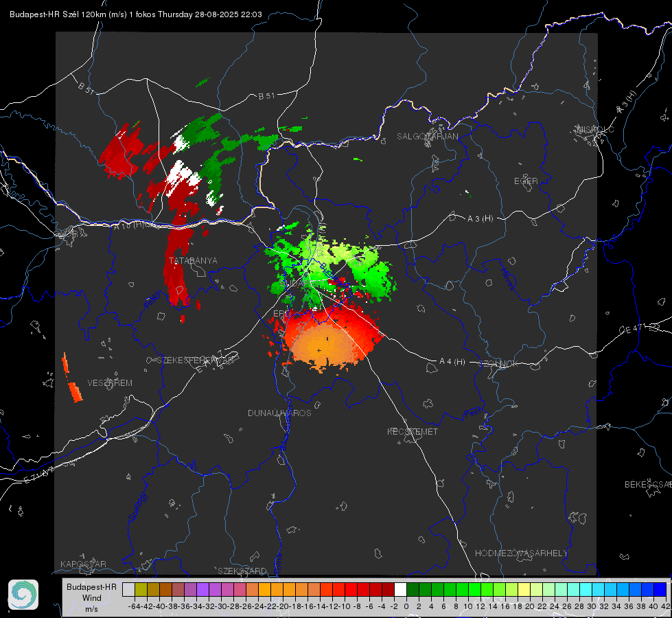Click the SZEKSZARD city label
672x618 pixels.
[242, 571]
